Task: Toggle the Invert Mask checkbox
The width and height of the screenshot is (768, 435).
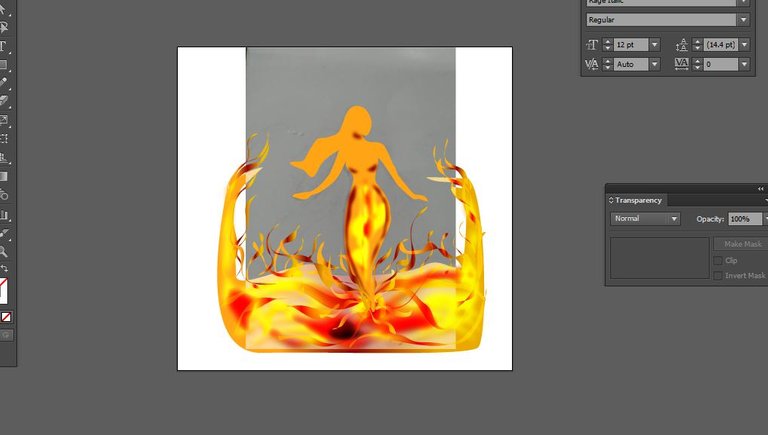Action: 718,276
